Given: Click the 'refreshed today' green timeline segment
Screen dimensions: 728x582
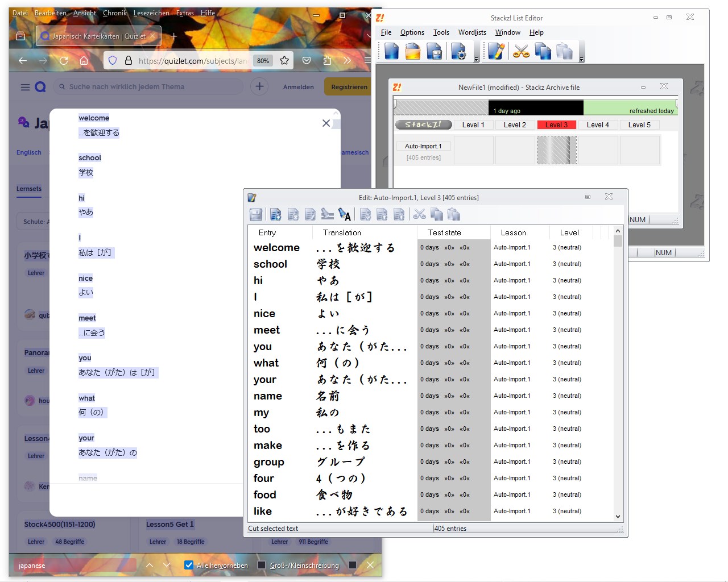Looking at the screenshot, I should (x=630, y=107).
